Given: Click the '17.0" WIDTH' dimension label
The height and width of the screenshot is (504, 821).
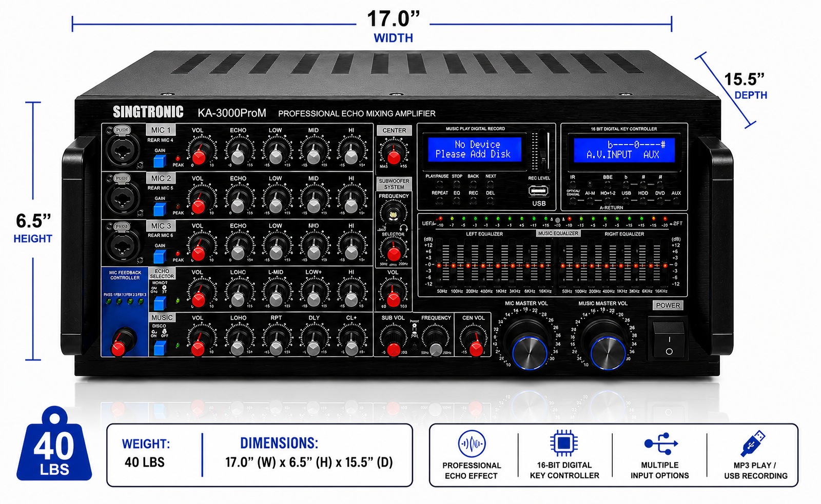Looking at the screenshot, I should point(394,26).
